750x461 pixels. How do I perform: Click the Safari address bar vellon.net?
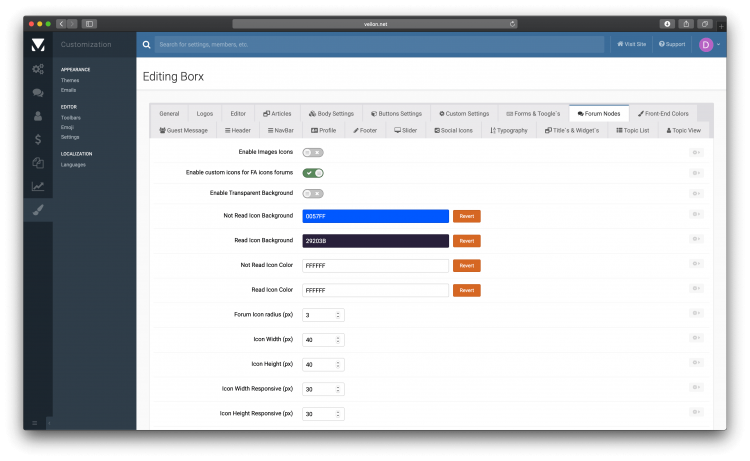375,24
